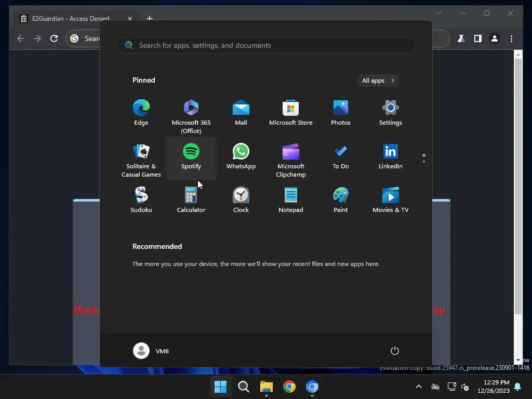This screenshot has height=399, width=532.
Task: Open Settings from pinned apps
Action: (x=391, y=113)
